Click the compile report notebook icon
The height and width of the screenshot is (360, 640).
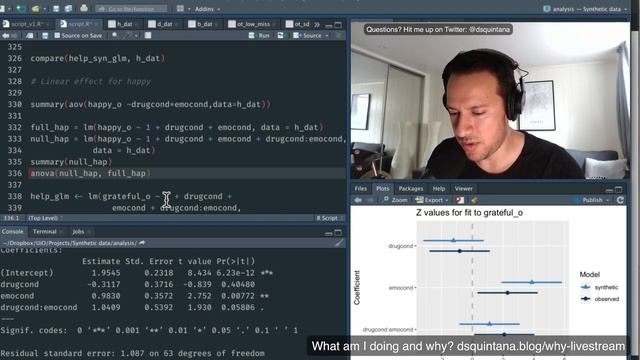[148, 36]
